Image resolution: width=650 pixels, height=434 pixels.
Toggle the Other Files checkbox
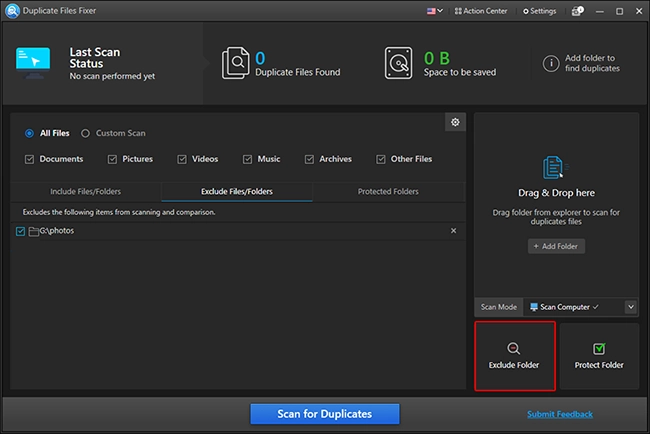click(x=381, y=159)
